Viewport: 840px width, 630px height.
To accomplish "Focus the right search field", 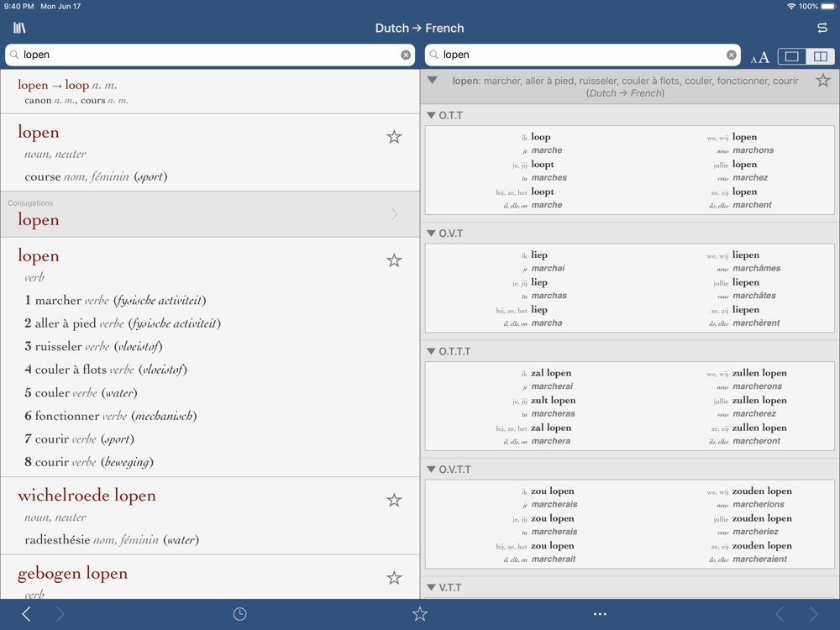I will [583, 55].
